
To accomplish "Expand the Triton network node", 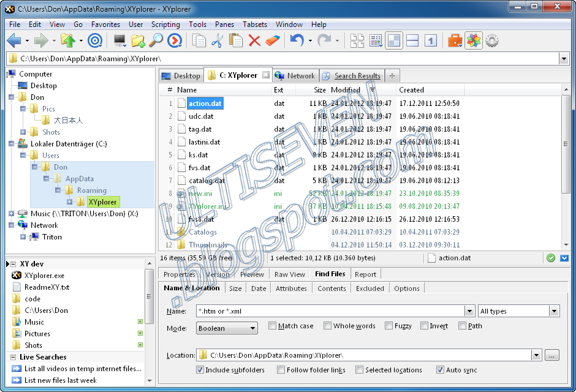I will pyautogui.click(x=23, y=237).
